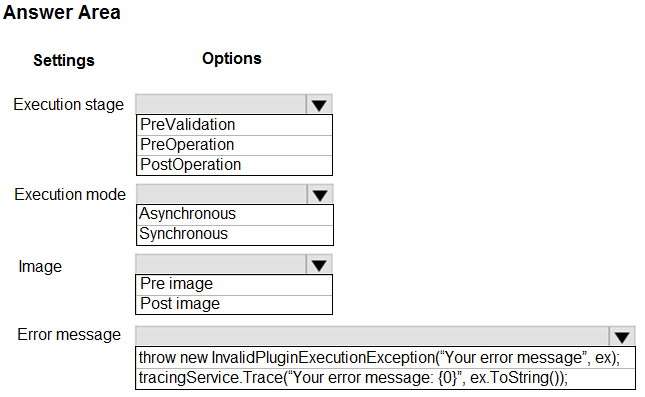
Task: Choose Synchronous execution mode
Action: pyautogui.click(x=234, y=235)
